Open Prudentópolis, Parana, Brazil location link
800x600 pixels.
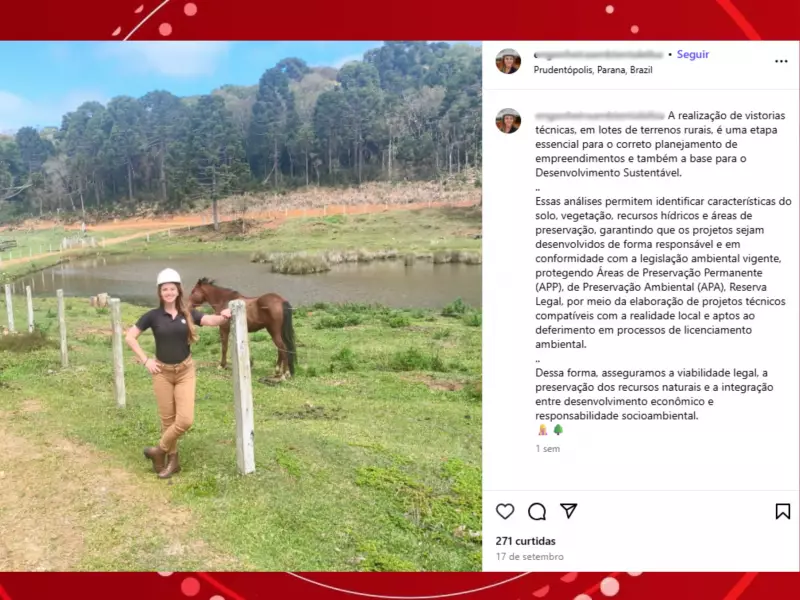tap(593, 70)
